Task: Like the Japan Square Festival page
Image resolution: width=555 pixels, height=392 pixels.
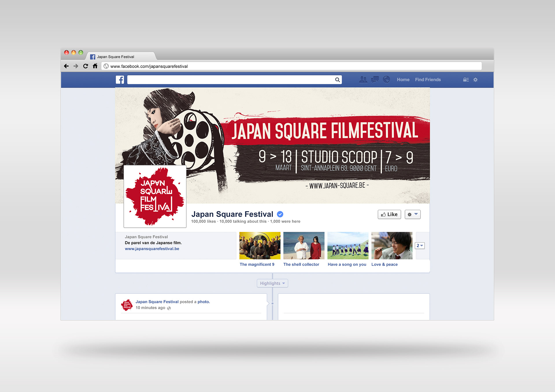Action: tap(389, 214)
